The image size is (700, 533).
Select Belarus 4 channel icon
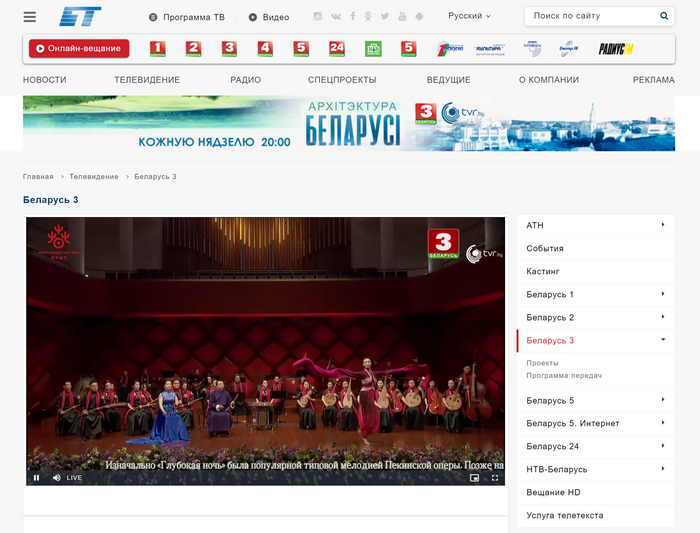265,49
